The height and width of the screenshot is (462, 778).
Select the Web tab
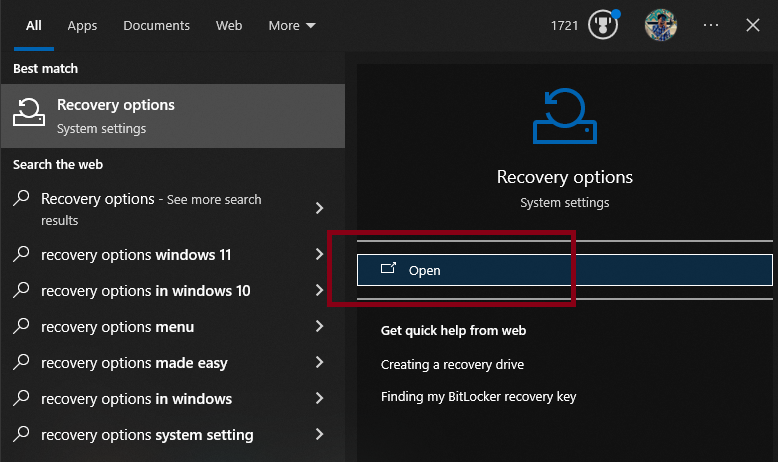(x=229, y=25)
